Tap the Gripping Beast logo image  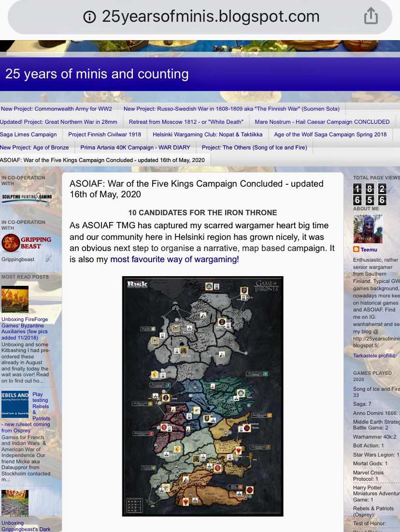point(26,243)
